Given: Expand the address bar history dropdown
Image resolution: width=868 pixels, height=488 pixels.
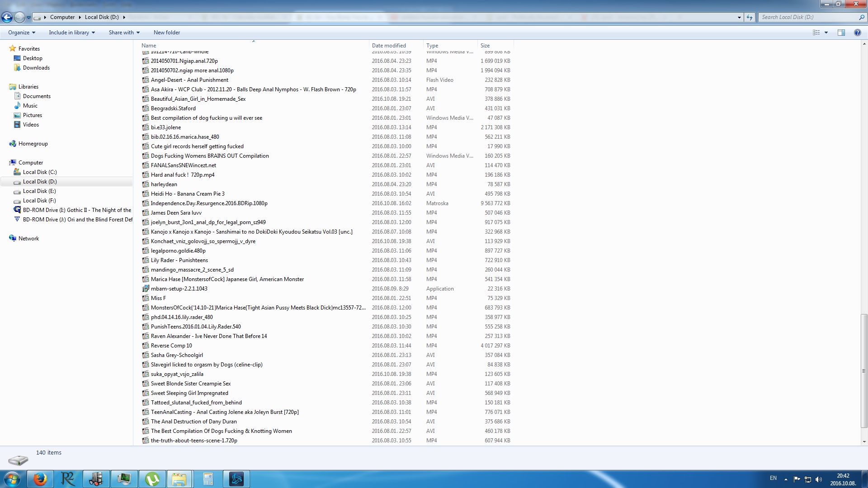Looking at the screenshot, I should (x=739, y=17).
